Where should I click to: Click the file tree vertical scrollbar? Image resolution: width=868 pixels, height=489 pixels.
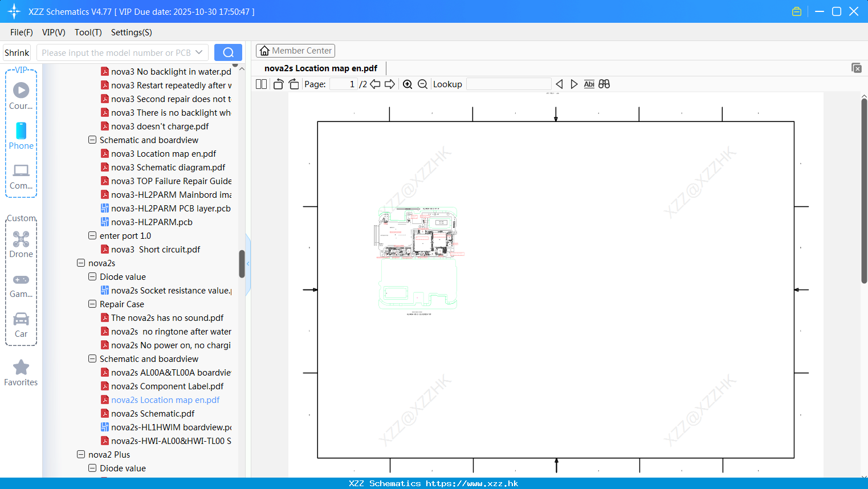[x=242, y=264]
